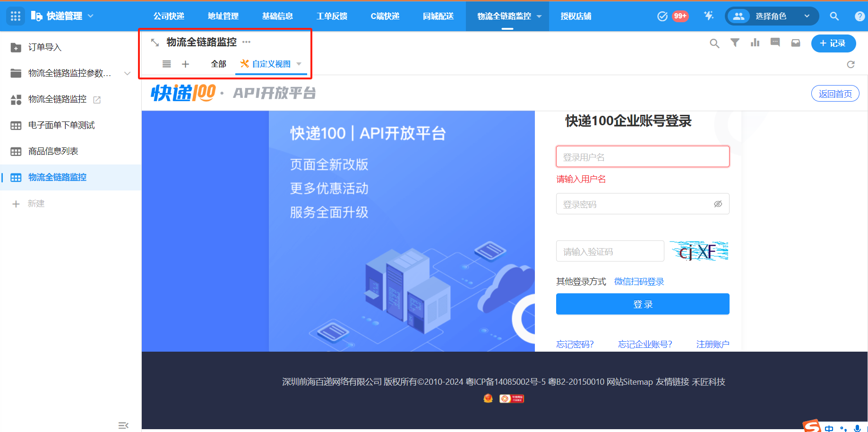The image size is (868, 432).
Task: Open the 网站Sitemap footer link
Action: coord(630,382)
